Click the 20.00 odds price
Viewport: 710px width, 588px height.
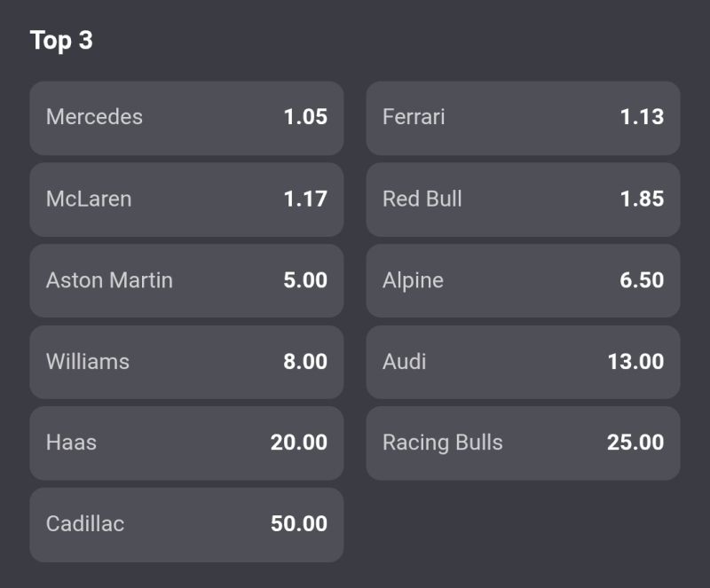pos(299,443)
